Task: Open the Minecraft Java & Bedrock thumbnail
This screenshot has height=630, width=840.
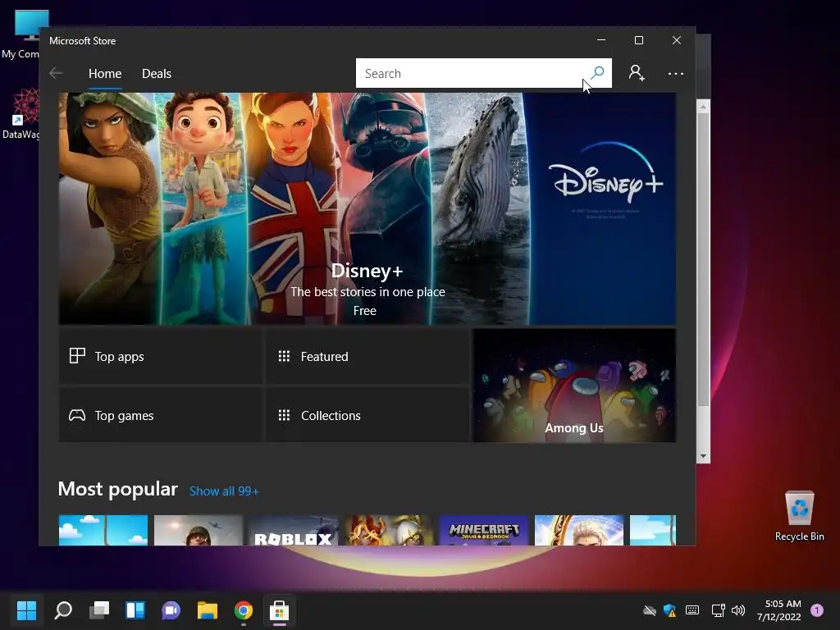Action: point(483,531)
